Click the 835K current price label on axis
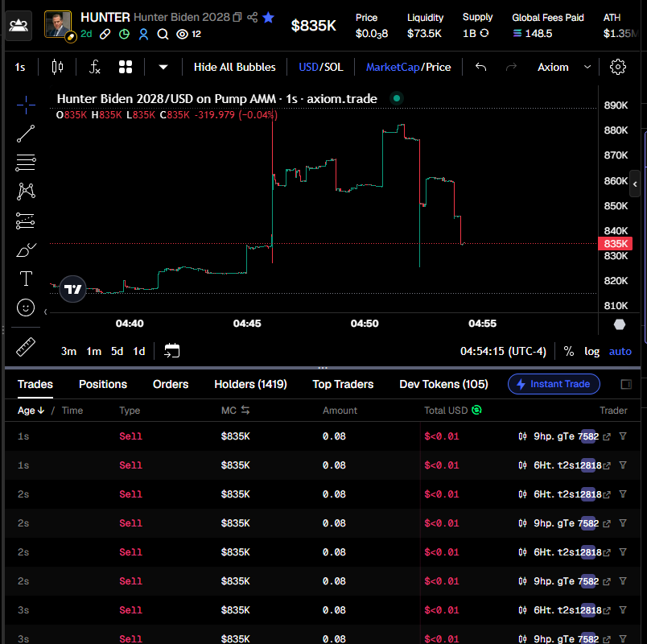Screen dimensions: 647x644 point(616,244)
